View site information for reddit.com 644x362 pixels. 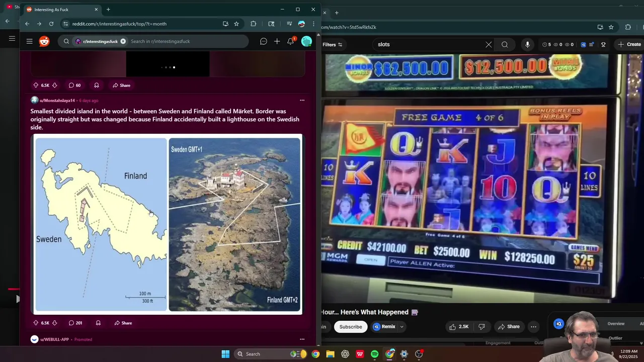coord(65,24)
